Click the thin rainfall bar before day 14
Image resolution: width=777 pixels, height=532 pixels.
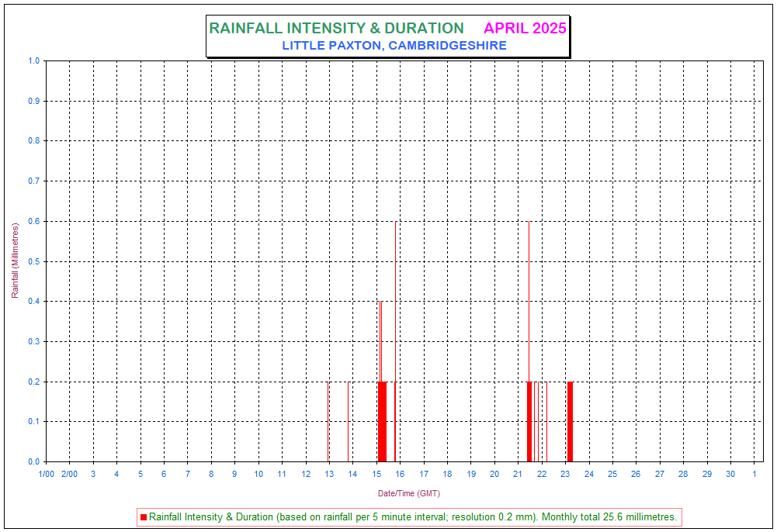pyautogui.click(x=349, y=422)
